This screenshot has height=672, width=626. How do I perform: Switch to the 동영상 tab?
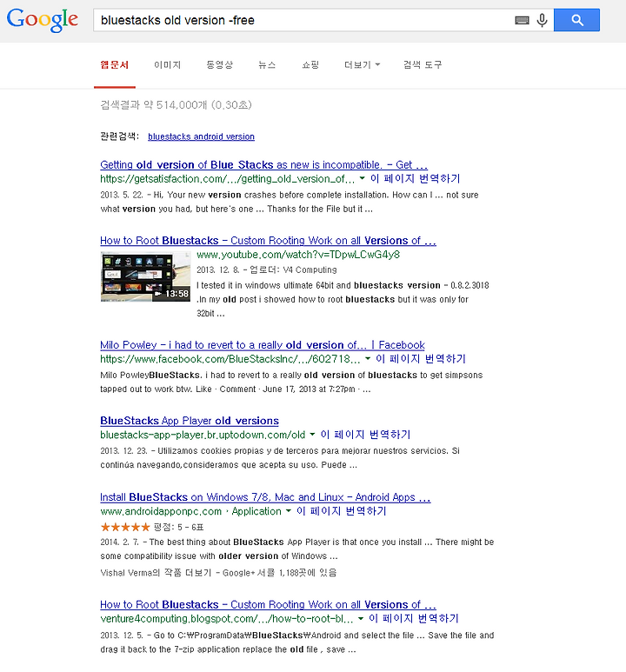point(219,64)
